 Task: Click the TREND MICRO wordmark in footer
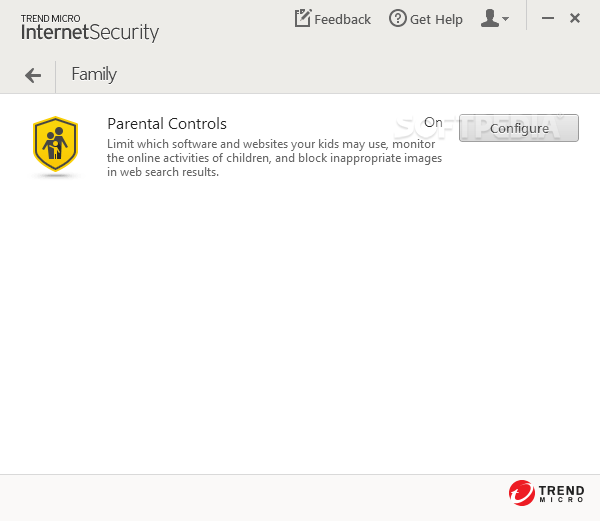(561, 493)
